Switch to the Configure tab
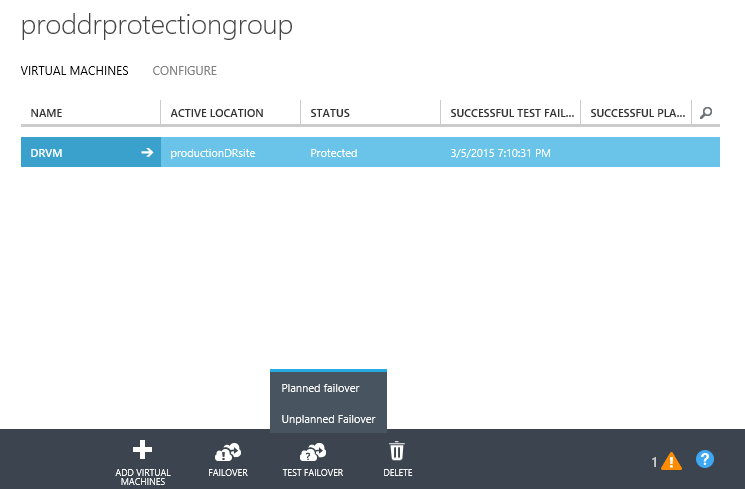This screenshot has height=489, width=745. (184, 71)
